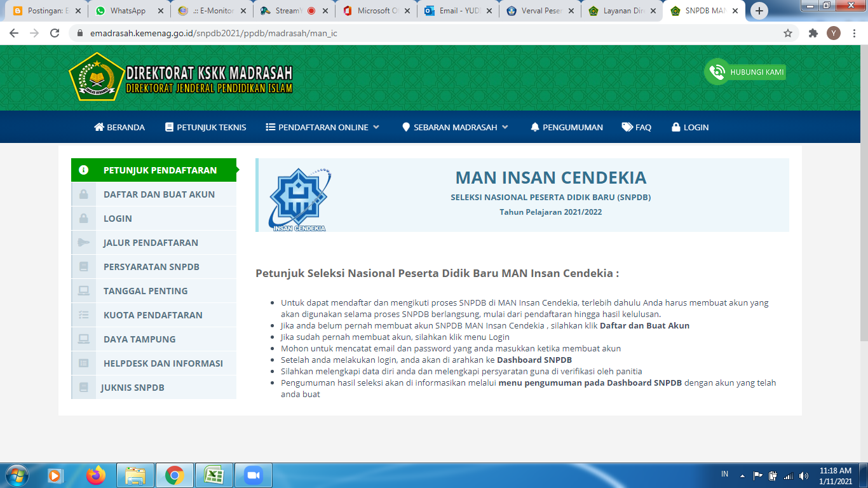Viewport: 868px width, 488px height.
Task: Click the key icon beside Jalur Pendaftaran
Action: (x=83, y=243)
